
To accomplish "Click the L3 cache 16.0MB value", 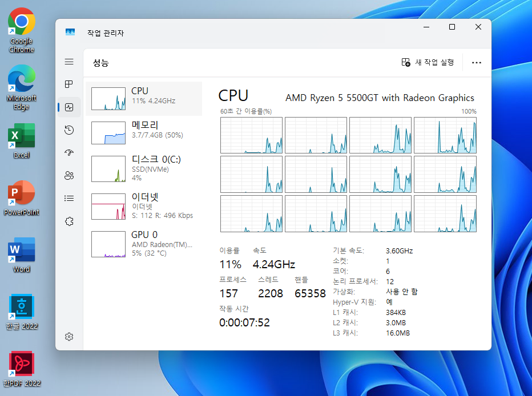I will tap(398, 333).
